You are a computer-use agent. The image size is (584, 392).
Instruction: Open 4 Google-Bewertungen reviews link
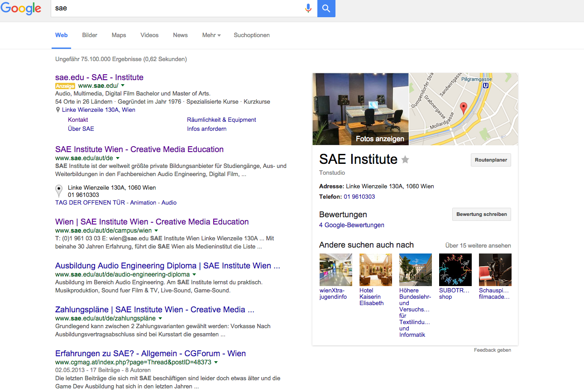(x=352, y=225)
